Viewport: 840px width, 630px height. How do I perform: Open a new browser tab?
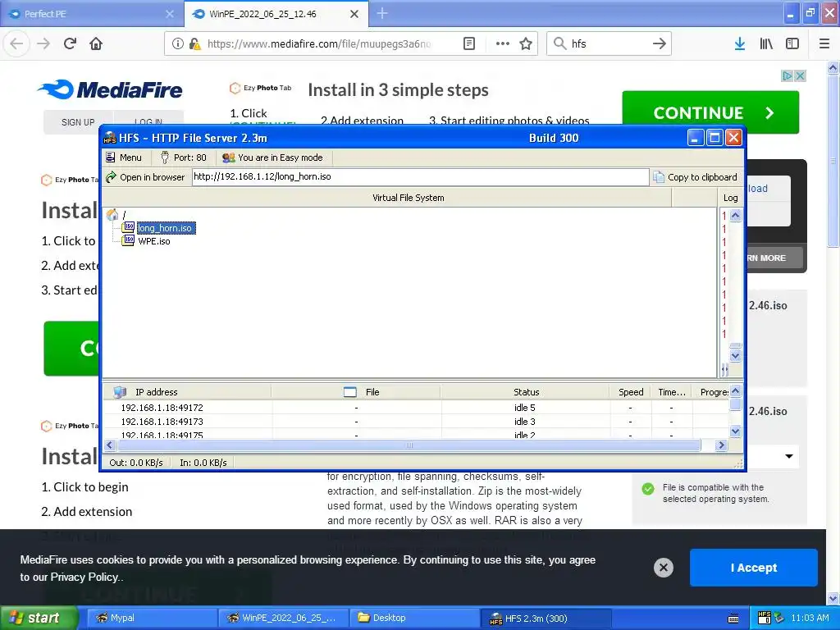(x=382, y=13)
